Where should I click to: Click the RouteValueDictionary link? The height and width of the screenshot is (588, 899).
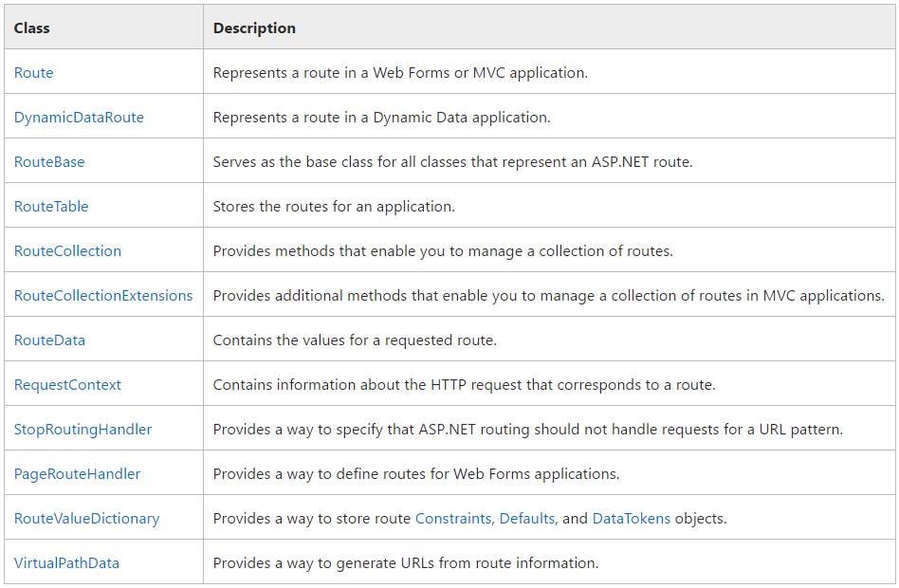86,519
